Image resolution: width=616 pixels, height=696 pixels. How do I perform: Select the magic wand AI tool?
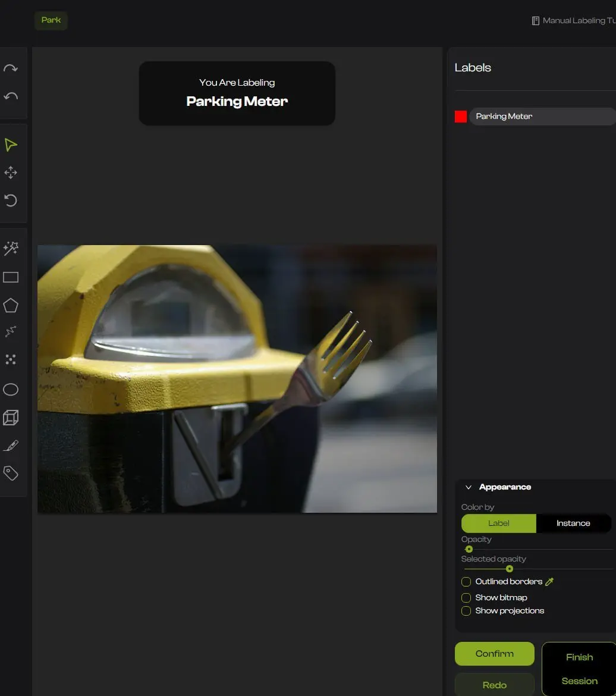point(11,248)
